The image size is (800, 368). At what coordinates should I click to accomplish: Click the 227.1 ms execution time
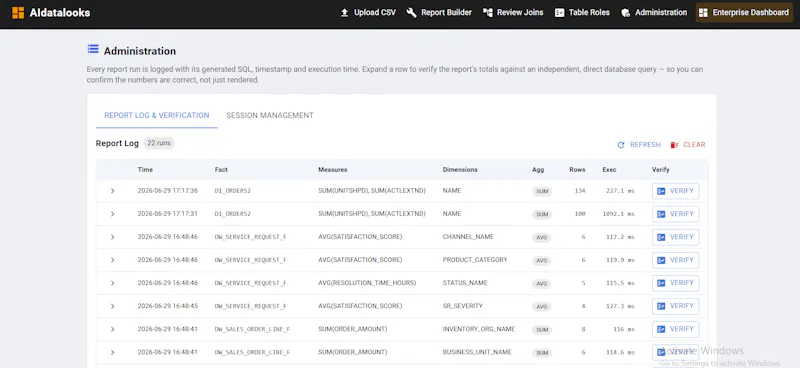point(620,191)
